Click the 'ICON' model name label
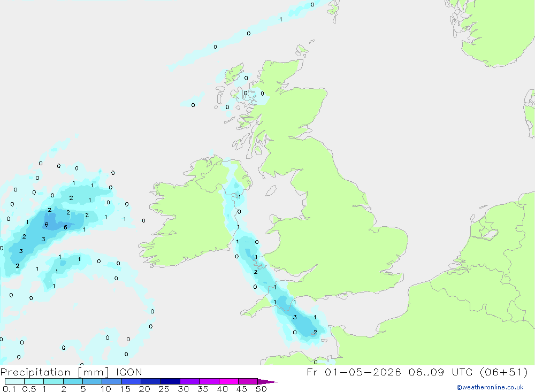The image size is (535, 392). click(128, 372)
